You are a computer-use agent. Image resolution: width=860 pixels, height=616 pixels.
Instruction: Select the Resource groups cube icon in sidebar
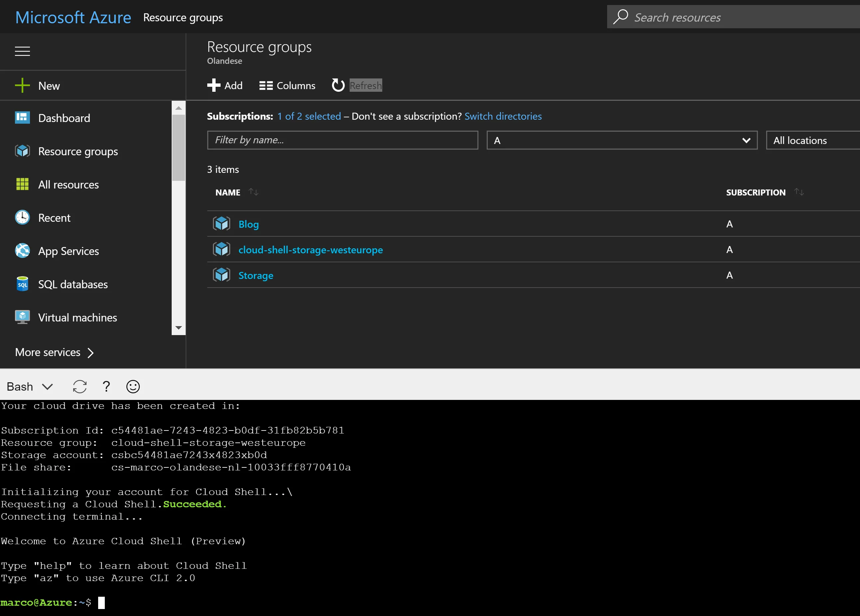point(22,151)
